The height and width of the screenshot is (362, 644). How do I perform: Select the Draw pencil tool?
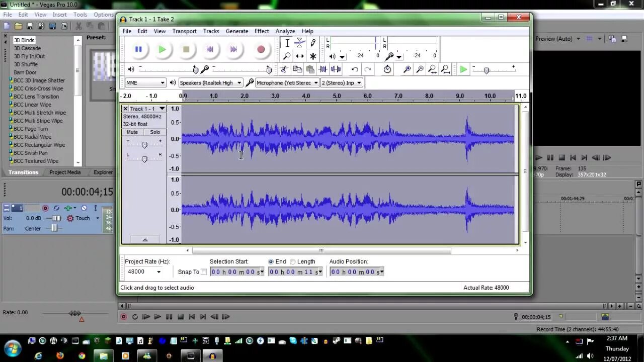[312, 43]
